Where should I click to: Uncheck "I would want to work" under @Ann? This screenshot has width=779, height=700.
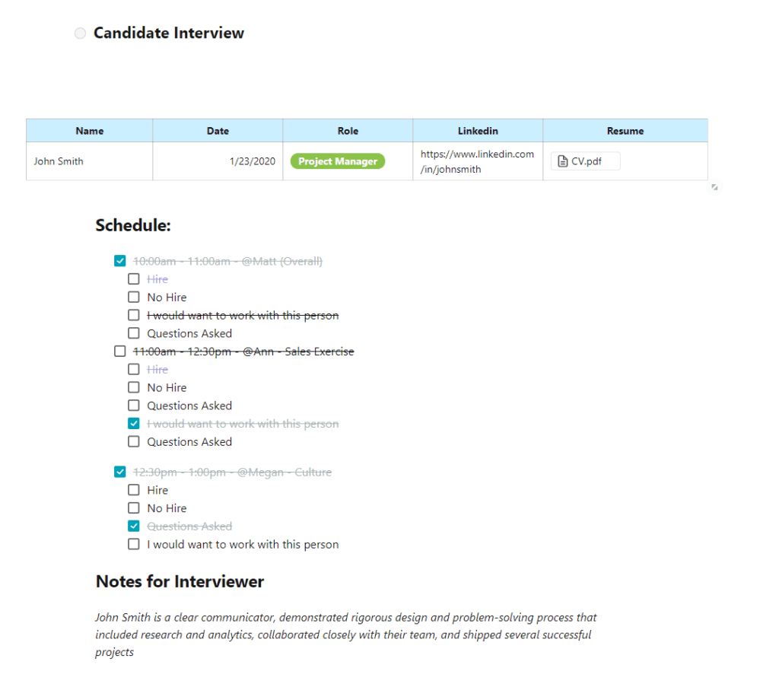pyautogui.click(x=134, y=424)
